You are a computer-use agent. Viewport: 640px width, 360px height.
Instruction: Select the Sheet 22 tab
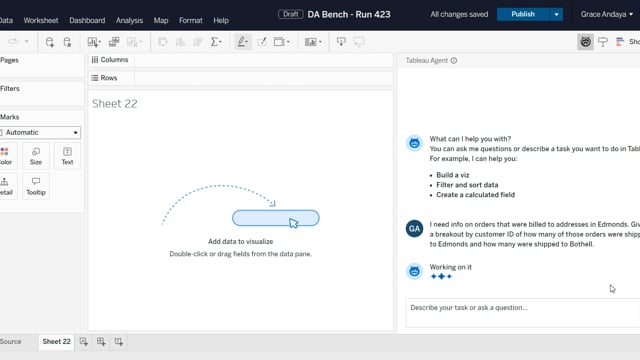coord(56,342)
